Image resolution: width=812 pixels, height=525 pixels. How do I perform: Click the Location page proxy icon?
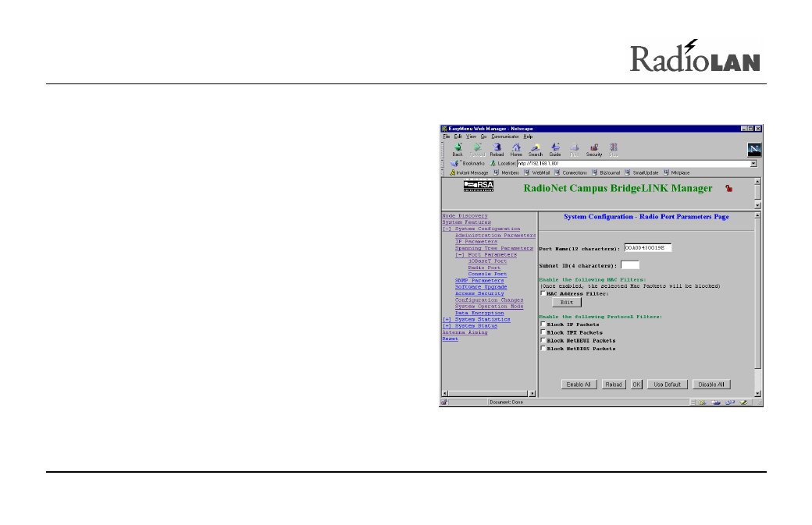493,164
